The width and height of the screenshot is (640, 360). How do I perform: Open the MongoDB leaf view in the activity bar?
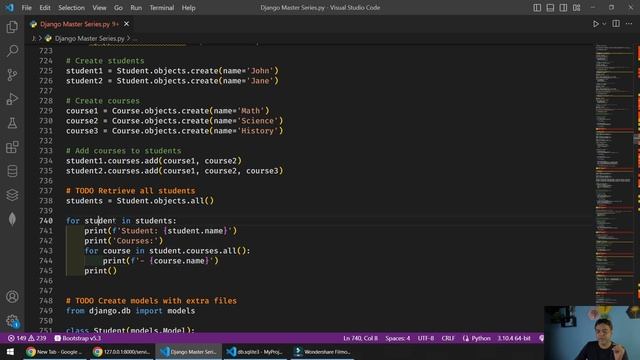[12, 219]
